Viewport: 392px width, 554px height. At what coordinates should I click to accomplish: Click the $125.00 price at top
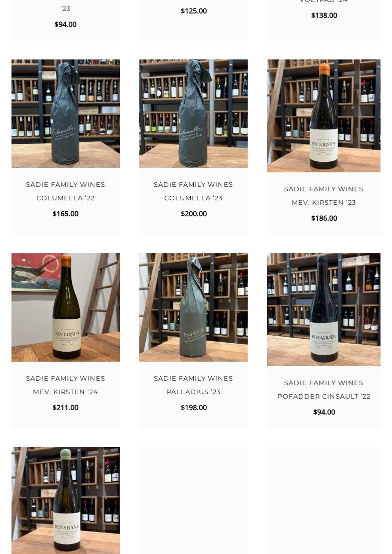[194, 11]
